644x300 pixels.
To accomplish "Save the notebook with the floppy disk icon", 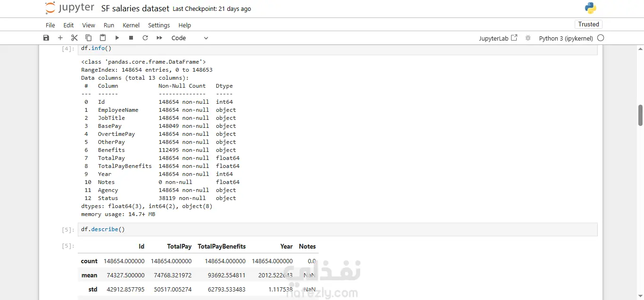I will tap(46, 38).
